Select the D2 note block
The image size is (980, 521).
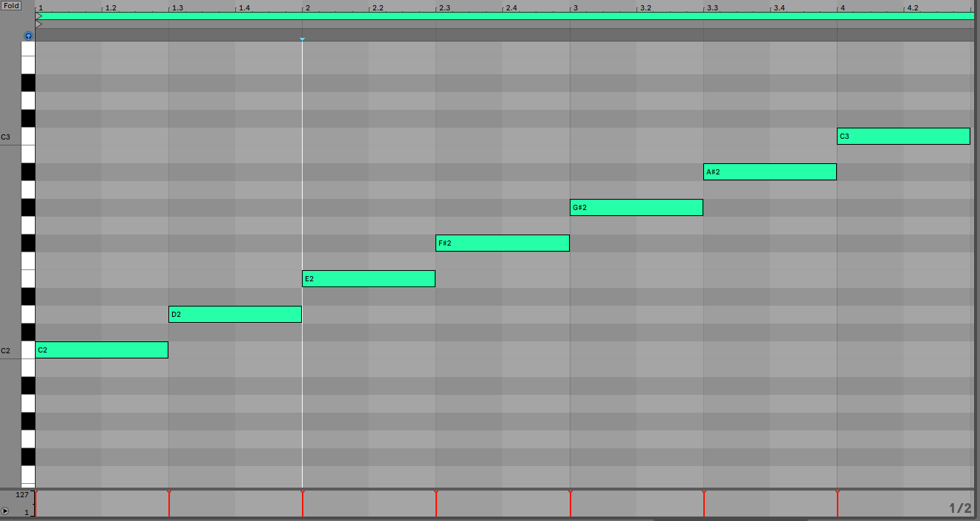coord(235,314)
